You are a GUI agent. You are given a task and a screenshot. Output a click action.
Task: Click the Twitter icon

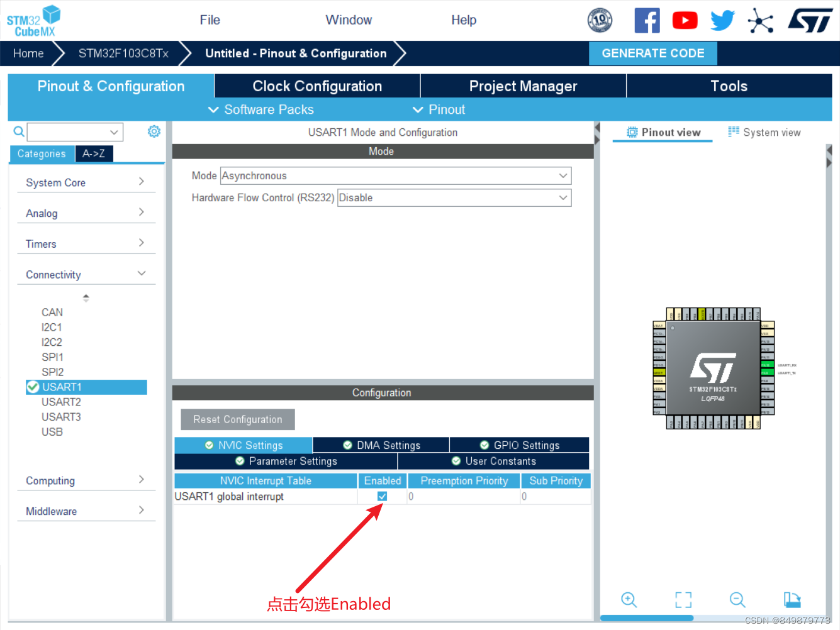[722, 19]
